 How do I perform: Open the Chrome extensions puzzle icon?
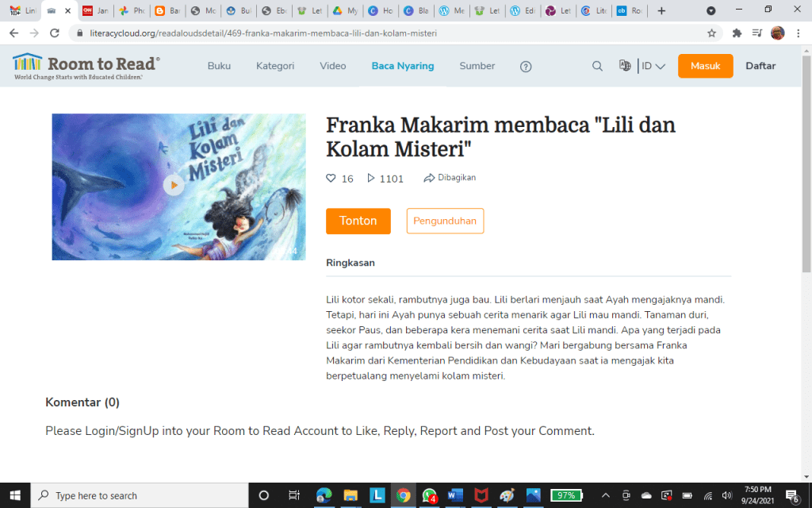[737, 33]
